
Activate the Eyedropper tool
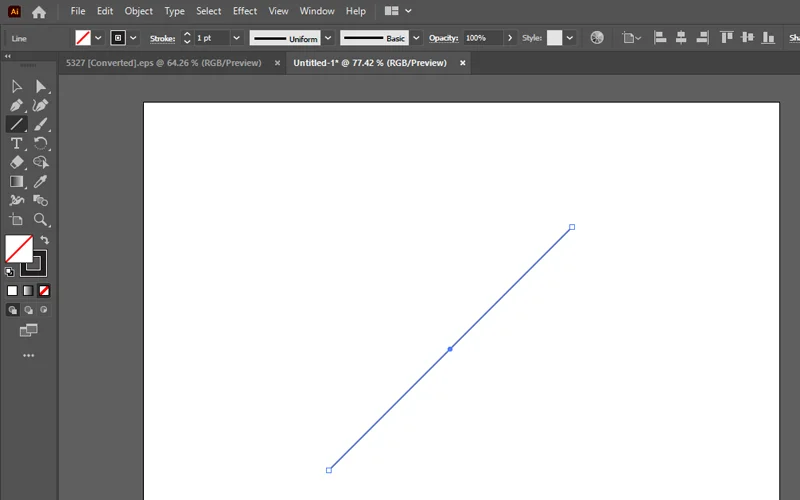click(x=41, y=181)
